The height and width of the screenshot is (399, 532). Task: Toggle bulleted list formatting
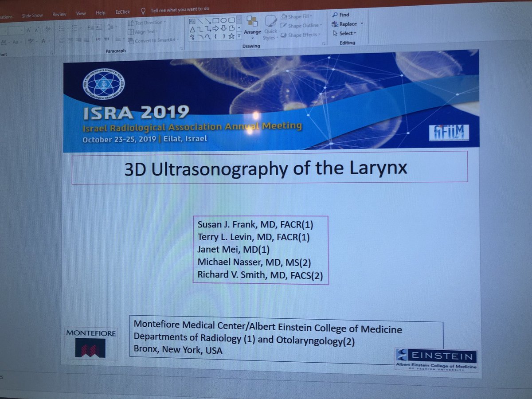click(62, 29)
